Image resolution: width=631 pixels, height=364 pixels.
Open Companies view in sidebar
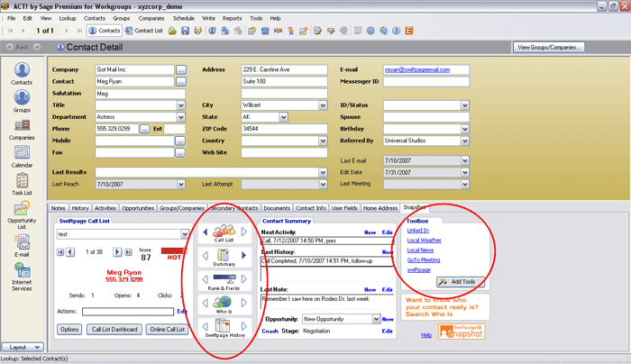click(22, 130)
